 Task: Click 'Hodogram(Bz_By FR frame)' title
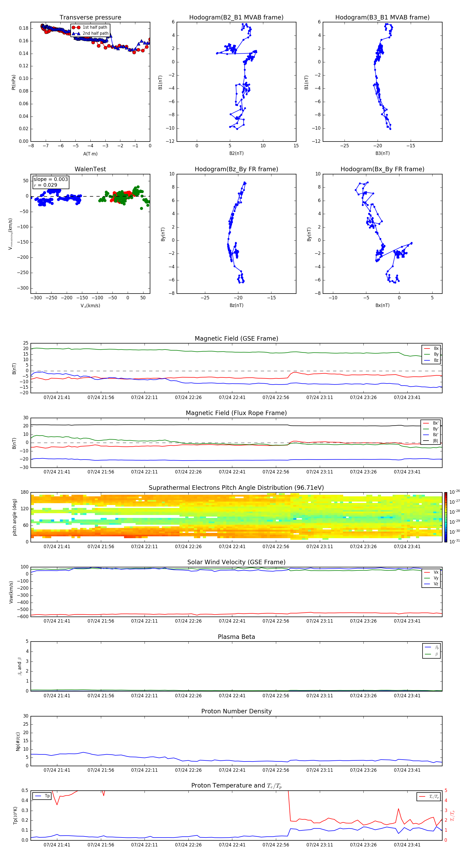coord(236,169)
